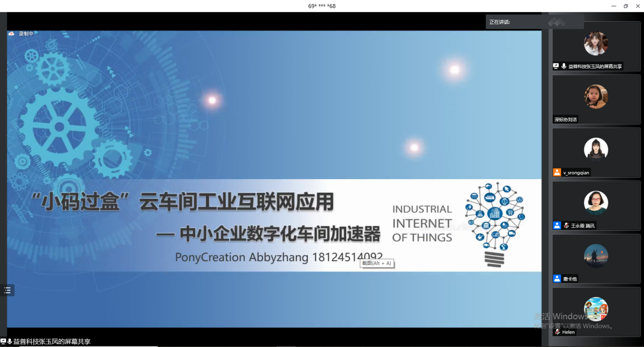
Task: Select 深标协刘洁 participant video tile
Action: 596,99
